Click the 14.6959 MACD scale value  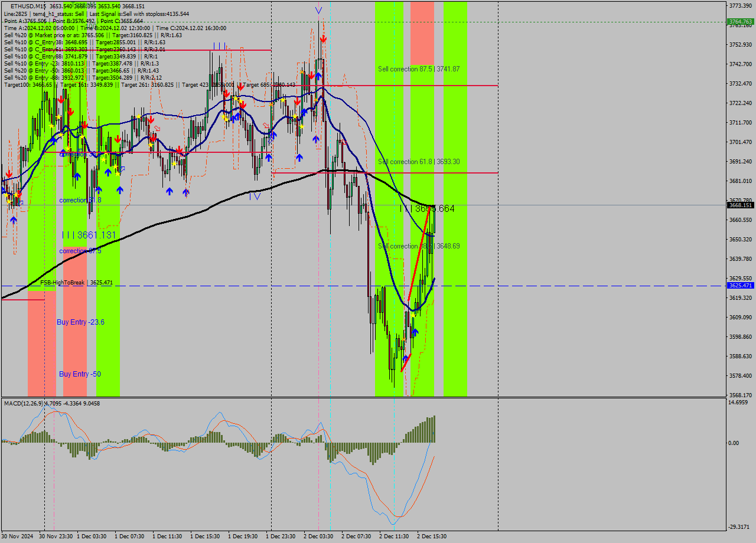(x=739, y=403)
